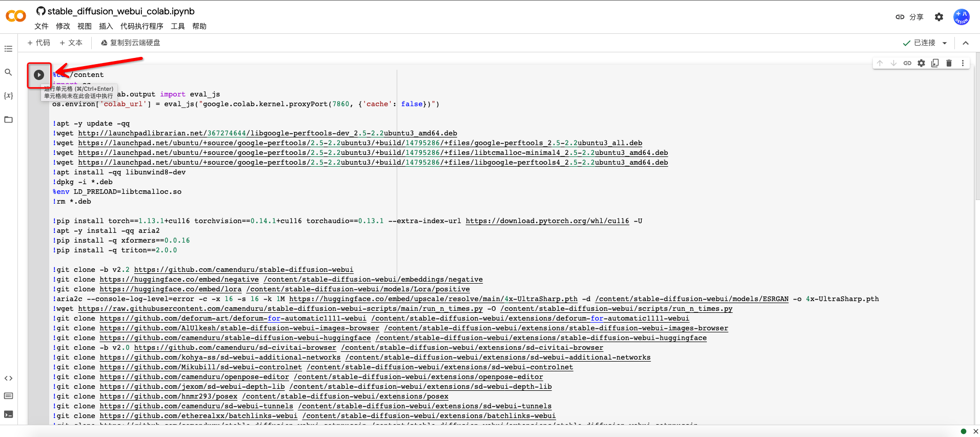Click the line '%env LD_PRELOAD=libtcmalloc.so'

117,192
